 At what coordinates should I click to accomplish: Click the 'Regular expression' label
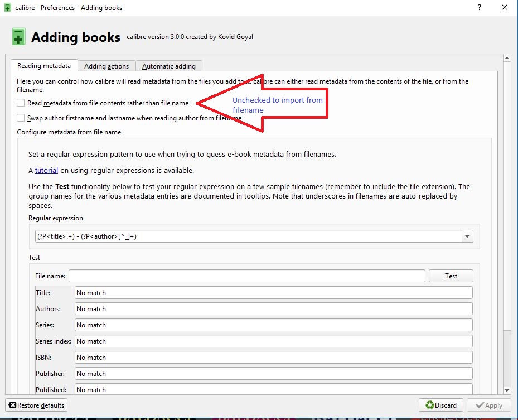click(56, 218)
